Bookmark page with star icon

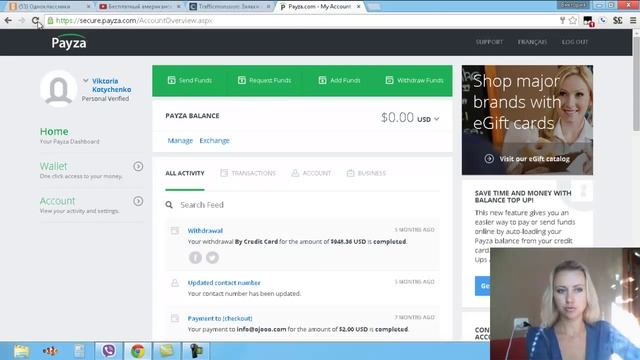click(x=573, y=20)
